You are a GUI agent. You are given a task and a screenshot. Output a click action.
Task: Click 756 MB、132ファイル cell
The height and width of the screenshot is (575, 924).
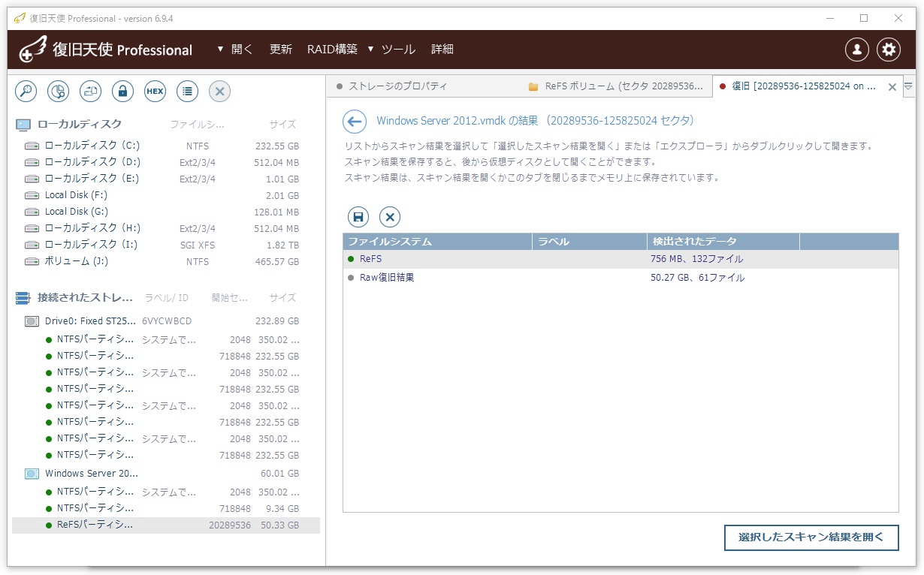point(697,259)
